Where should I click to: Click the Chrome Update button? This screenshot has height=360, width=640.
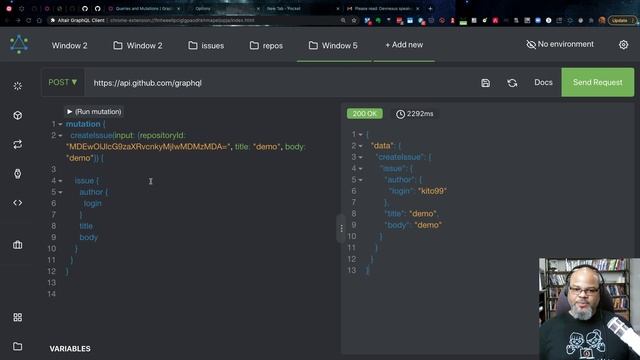(622, 20)
